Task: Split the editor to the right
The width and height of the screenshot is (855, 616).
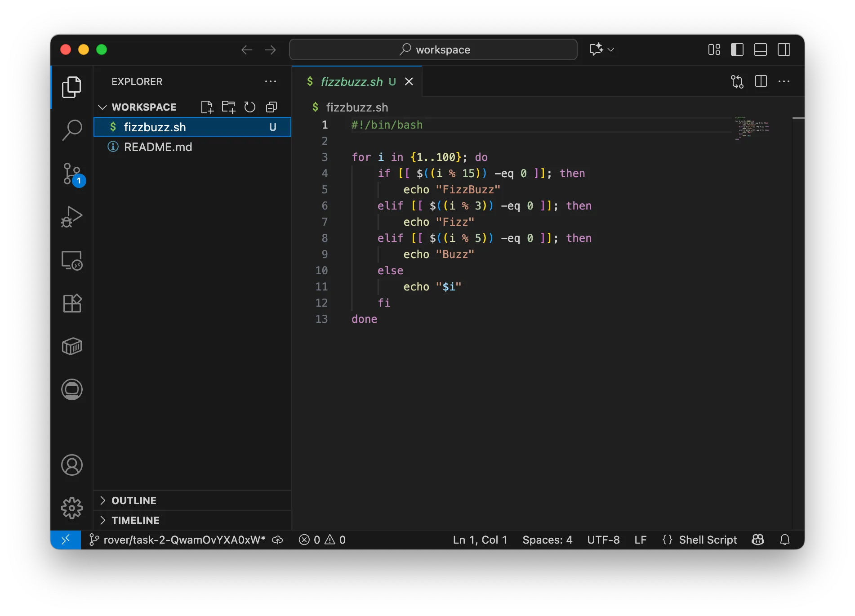Action: click(761, 81)
